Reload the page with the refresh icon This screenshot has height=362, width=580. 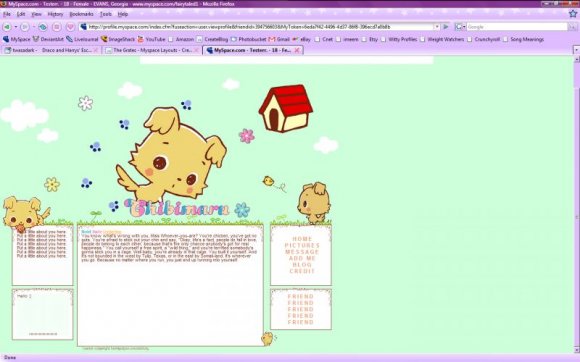[43, 27]
